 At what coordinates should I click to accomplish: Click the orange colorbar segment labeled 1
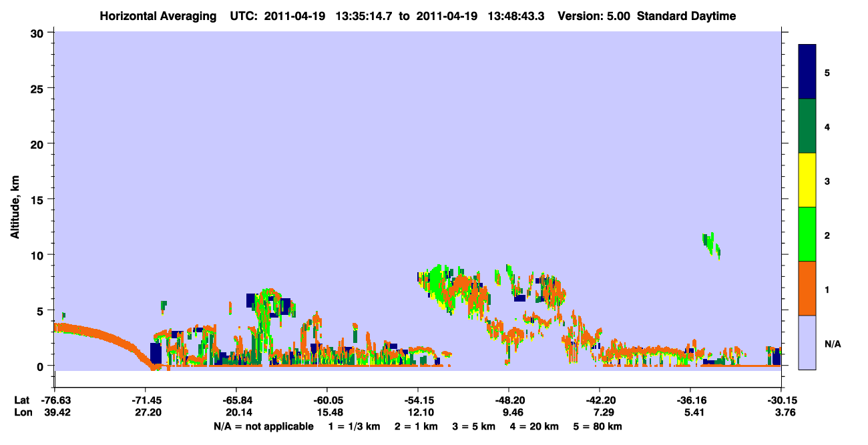(x=807, y=288)
